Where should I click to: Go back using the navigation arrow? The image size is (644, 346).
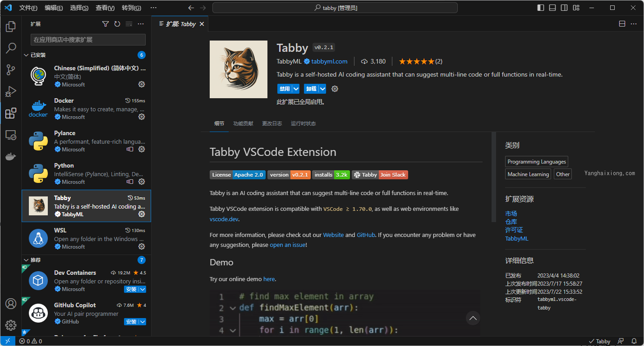pos(191,8)
